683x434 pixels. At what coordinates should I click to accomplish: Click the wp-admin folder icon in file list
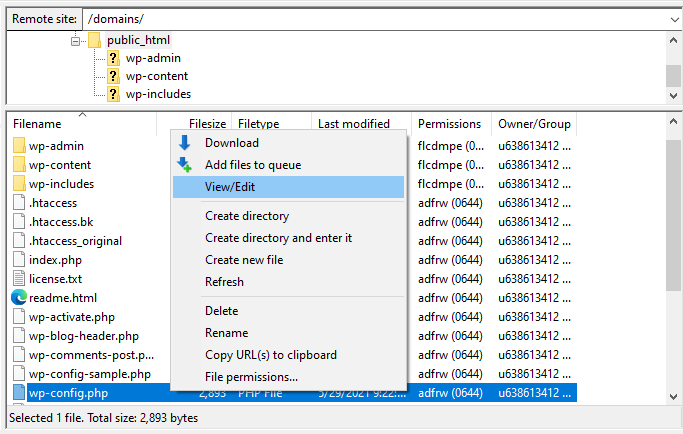(x=19, y=146)
